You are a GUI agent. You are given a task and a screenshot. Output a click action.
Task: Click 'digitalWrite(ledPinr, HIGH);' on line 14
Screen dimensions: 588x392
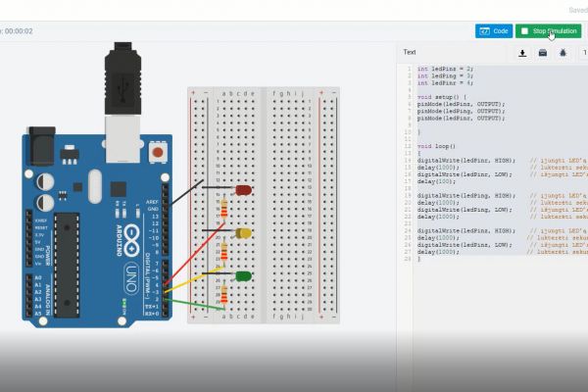pos(466,161)
